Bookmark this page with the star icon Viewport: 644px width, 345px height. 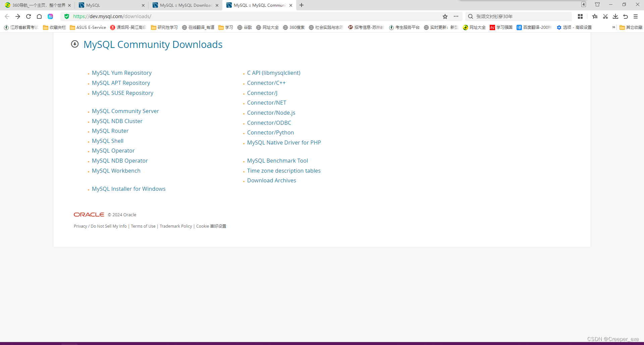click(x=445, y=16)
